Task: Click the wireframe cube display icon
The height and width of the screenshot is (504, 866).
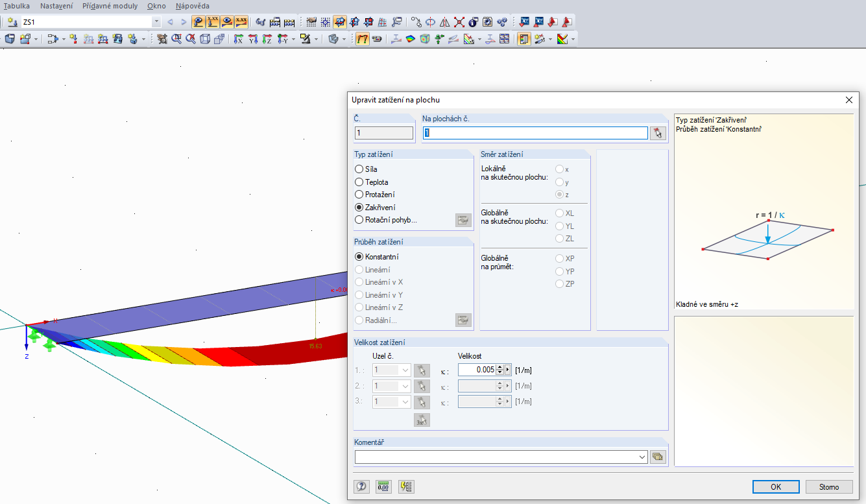Action: click(205, 39)
